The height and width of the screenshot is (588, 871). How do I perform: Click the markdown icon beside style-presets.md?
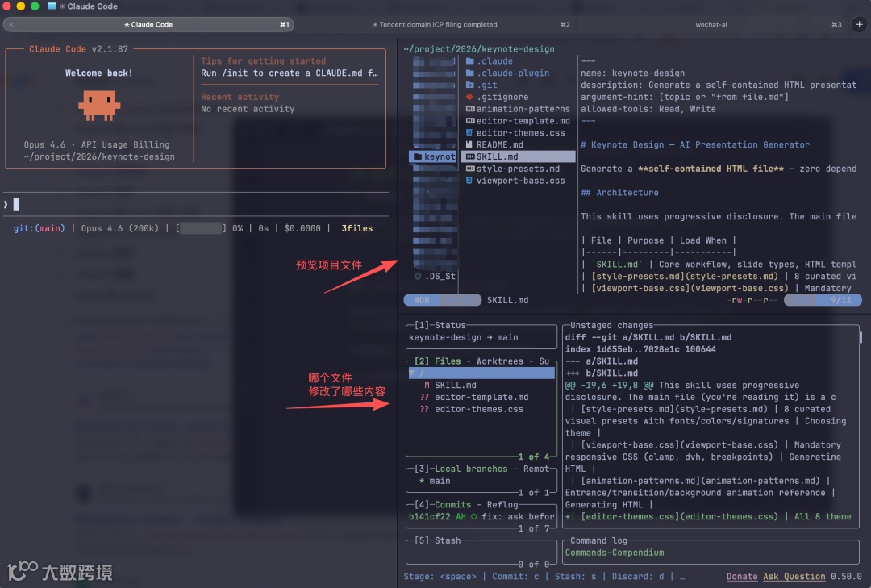[470, 169]
